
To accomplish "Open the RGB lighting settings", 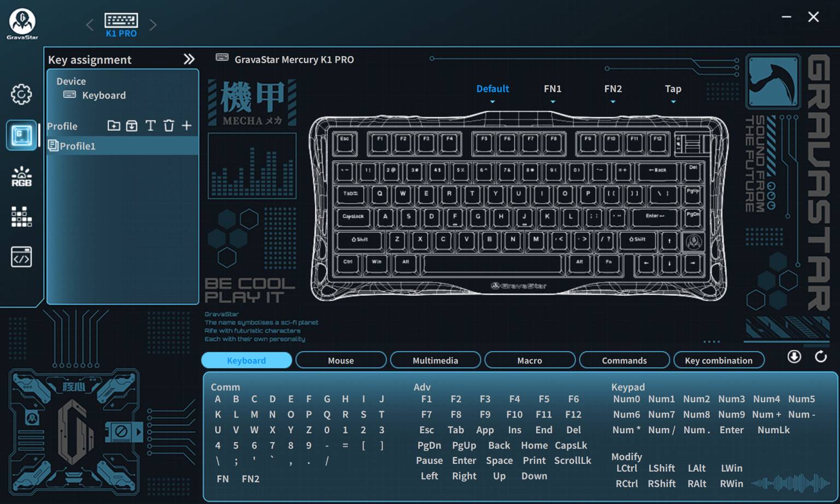I will (x=21, y=175).
